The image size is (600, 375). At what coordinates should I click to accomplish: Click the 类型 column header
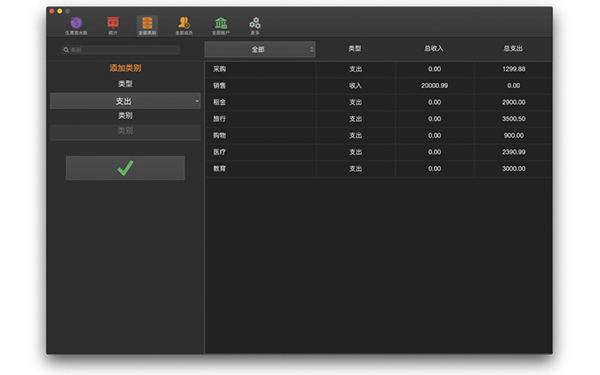tap(355, 49)
